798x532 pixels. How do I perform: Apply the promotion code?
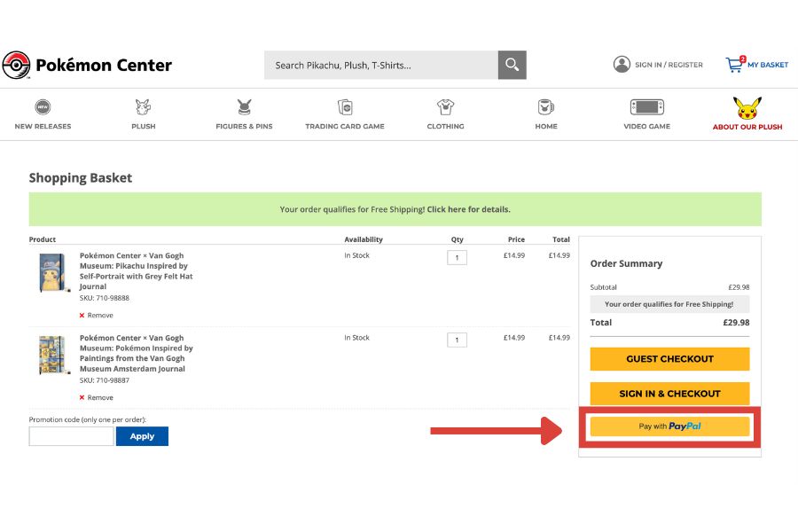(142, 436)
